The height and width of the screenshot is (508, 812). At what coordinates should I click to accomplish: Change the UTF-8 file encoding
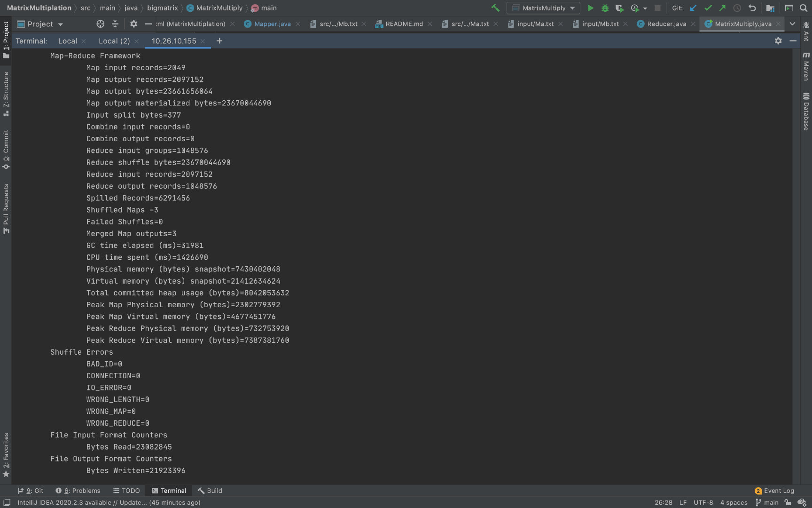(703, 502)
